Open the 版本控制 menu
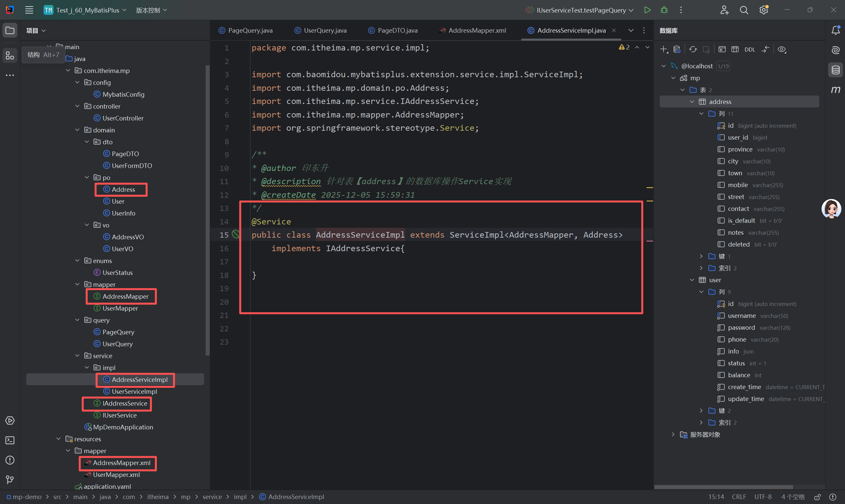The width and height of the screenshot is (845, 504). pyautogui.click(x=152, y=10)
